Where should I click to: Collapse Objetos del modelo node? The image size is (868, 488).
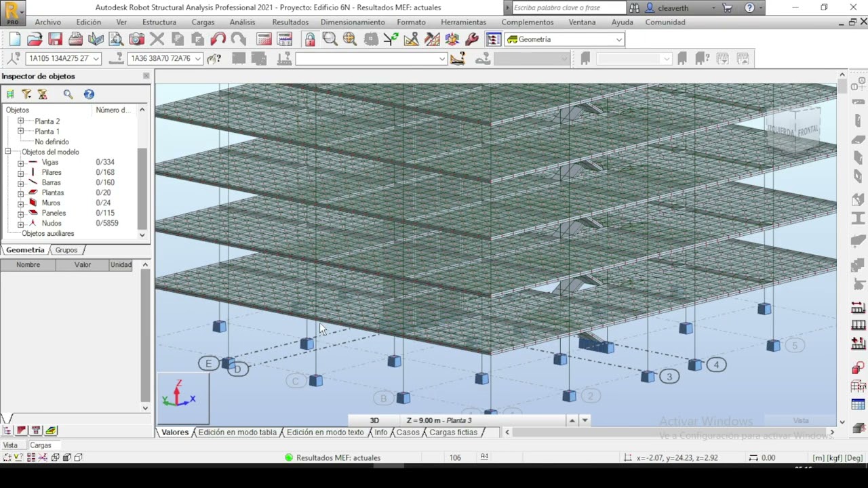click(x=8, y=152)
